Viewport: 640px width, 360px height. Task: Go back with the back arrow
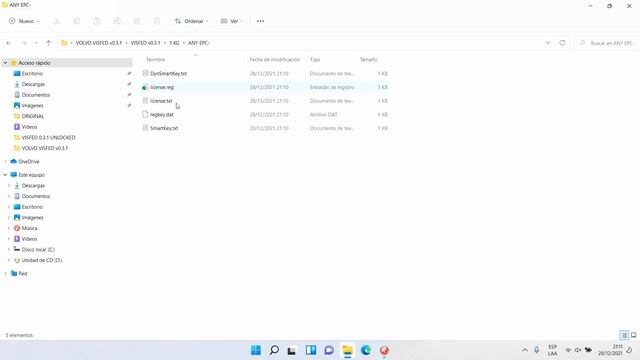coord(9,43)
